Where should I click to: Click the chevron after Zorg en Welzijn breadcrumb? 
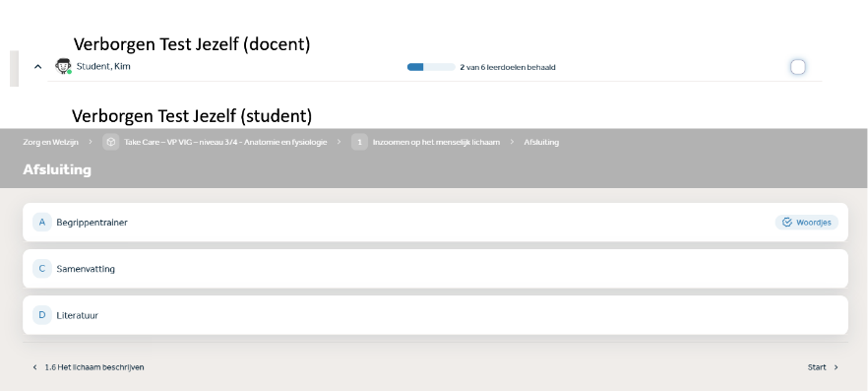click(x=91, y=143)
